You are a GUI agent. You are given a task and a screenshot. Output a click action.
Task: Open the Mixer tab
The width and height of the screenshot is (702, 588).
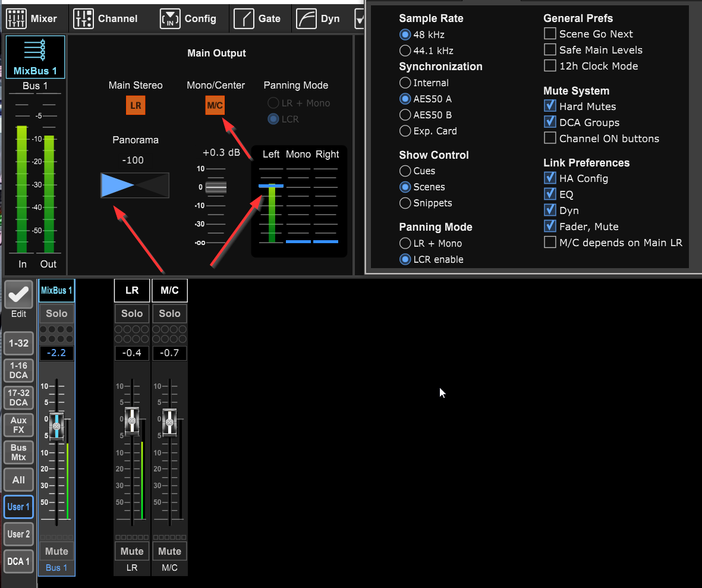tap(32, 19)
